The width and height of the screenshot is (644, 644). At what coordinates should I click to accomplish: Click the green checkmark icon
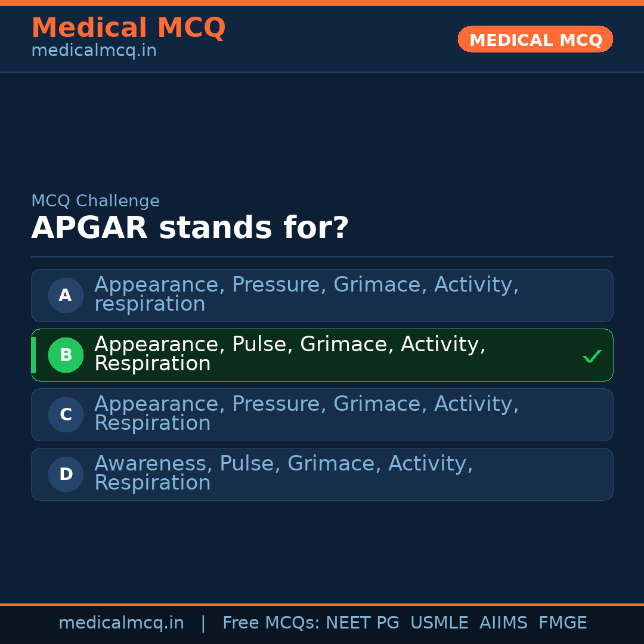click(592, 357)
